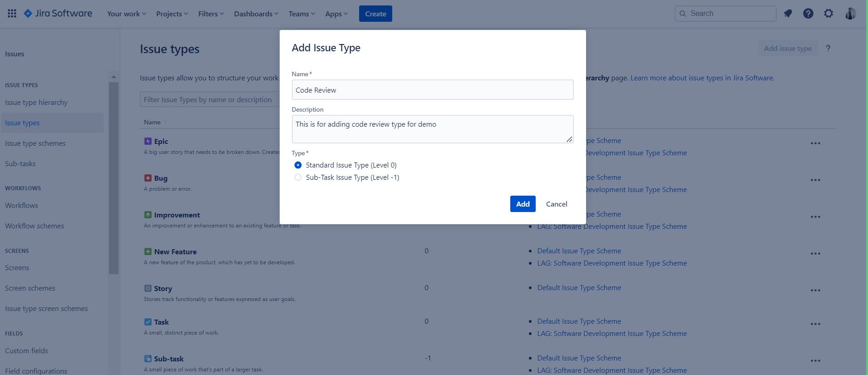Select Sub-Task Issue Type (Level -1) radio
Screen dimensions: 868x375
coord(298,178)
